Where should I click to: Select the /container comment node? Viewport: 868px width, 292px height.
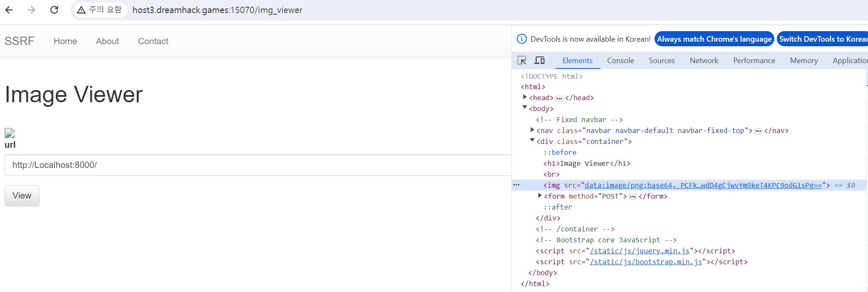(575, 229)
